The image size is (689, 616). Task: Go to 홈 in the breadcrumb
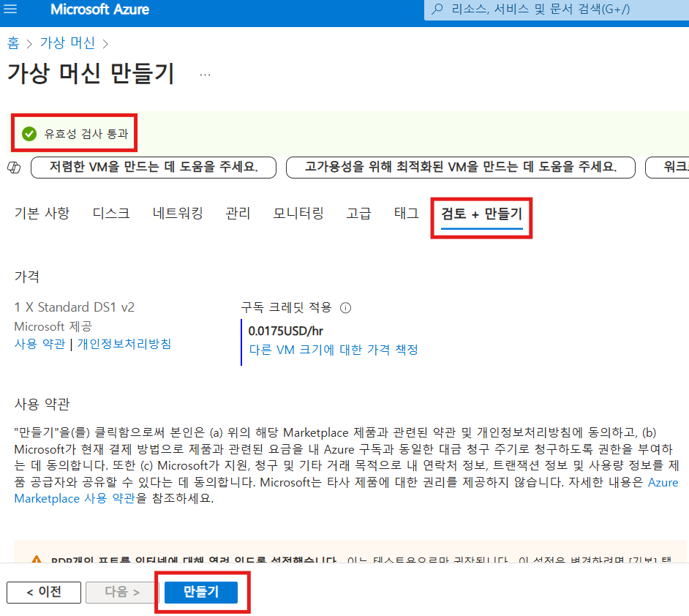click(14, 43)
